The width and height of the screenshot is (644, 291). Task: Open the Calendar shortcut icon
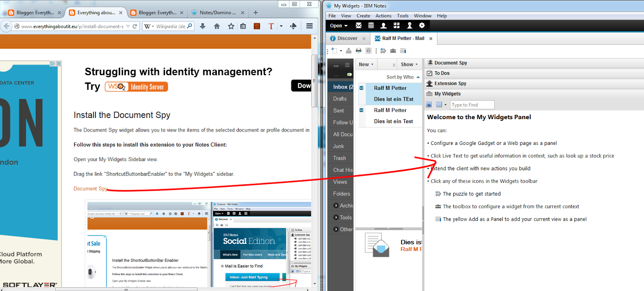(x=371, y=25)
